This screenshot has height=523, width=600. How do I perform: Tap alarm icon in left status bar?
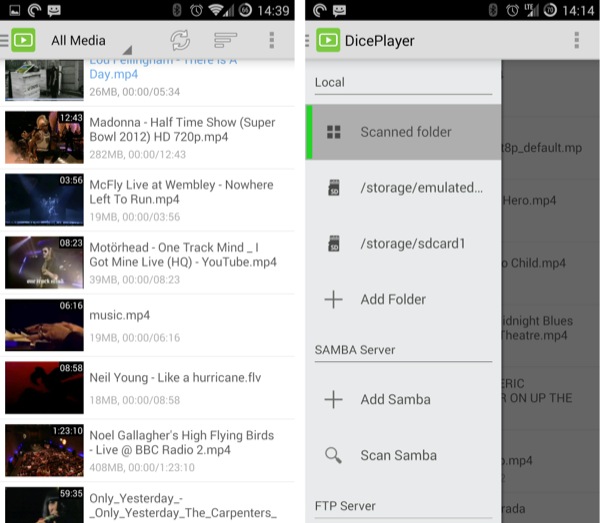(x=196, y=10)
